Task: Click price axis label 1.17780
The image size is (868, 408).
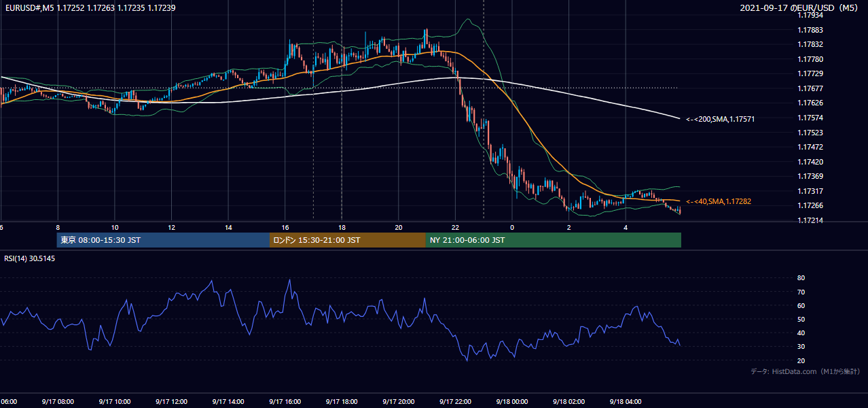Action: 812,59
